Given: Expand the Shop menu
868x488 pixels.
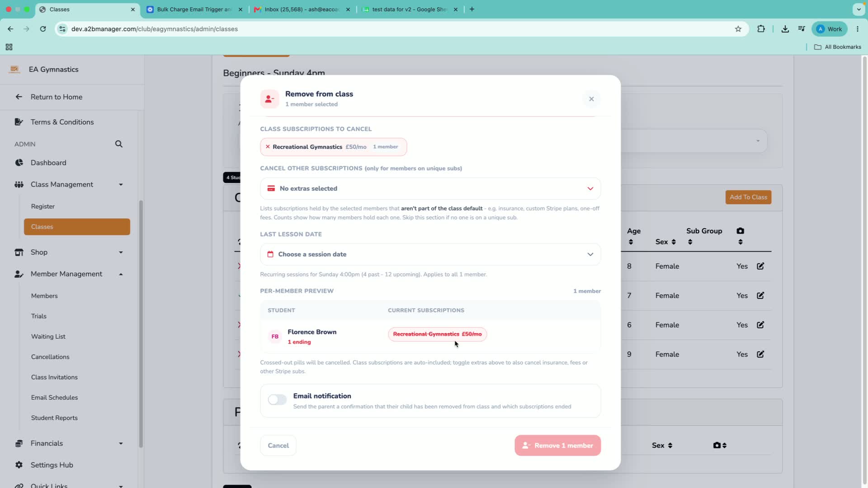Looking at the screenshot, I should point(121,252).
